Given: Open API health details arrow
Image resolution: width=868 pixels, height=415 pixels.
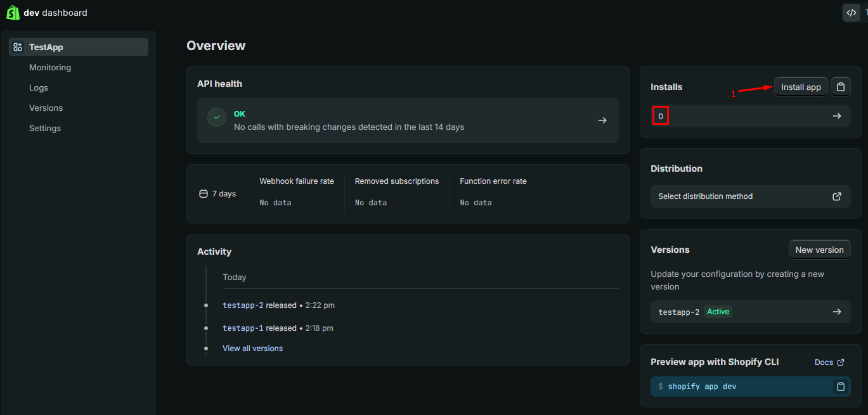Looking at the screenshot, I should [x=602, y=120].
